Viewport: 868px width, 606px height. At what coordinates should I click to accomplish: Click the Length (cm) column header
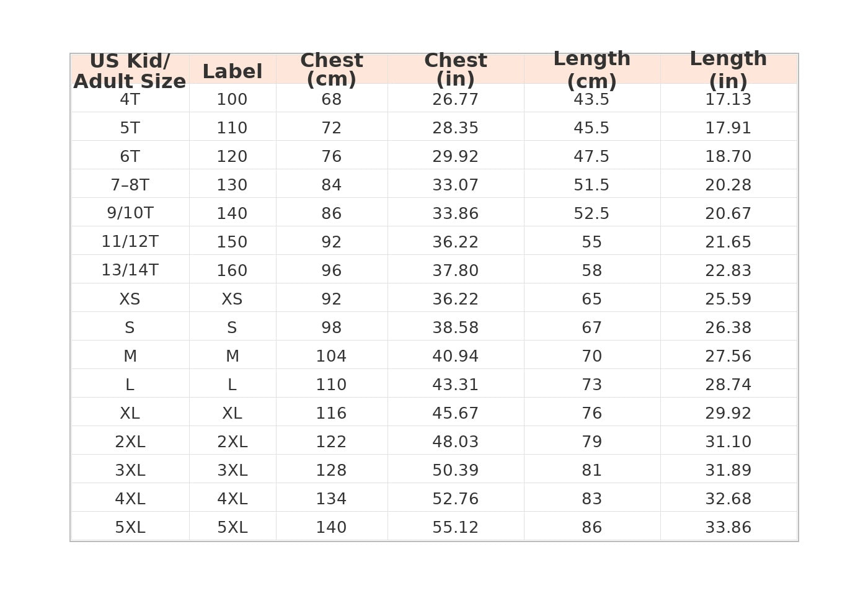592,69
